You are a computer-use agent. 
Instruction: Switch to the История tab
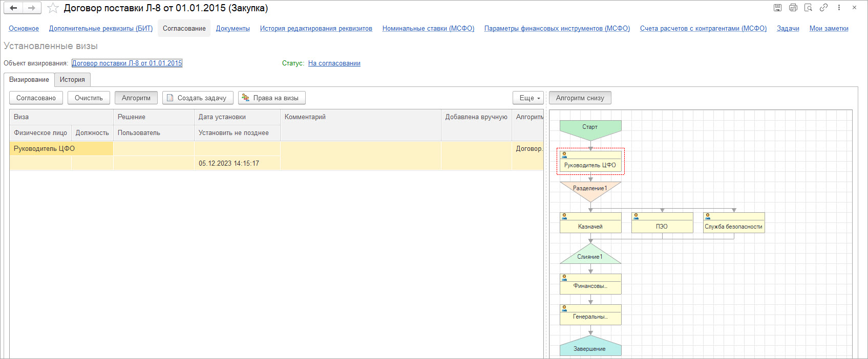click(72, 80)
